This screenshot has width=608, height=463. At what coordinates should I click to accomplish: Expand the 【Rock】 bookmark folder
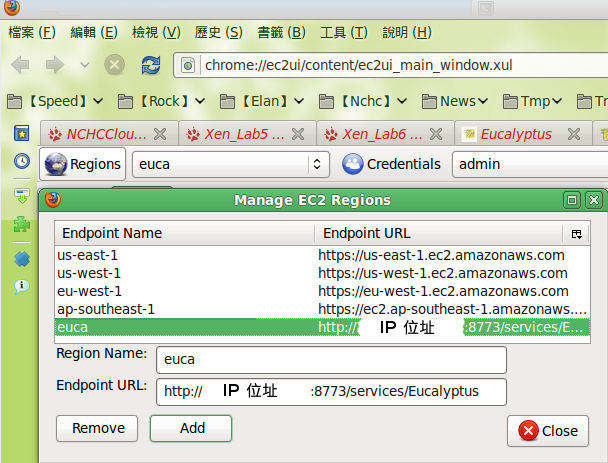tap(161, 101)
